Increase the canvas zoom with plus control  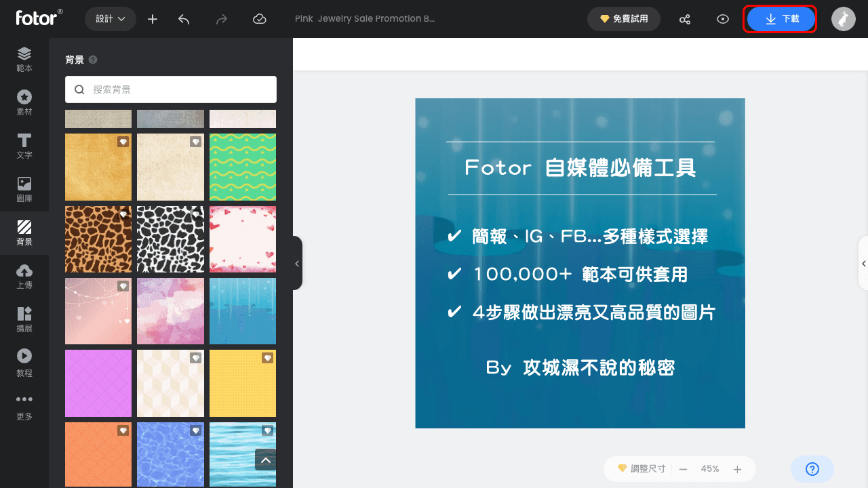[x=737, y=468]
